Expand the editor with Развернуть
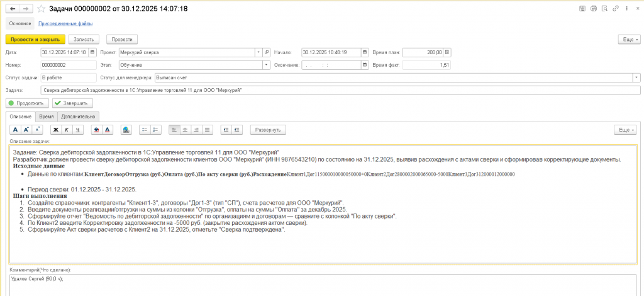644x296 pixels. (268, 130)
